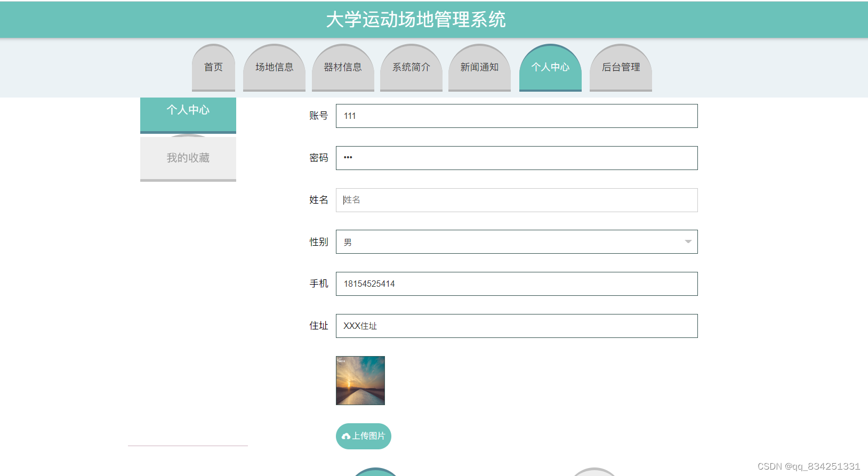Click the 手机 phone number field
Viewport: 868px width, 476px height.
[517, 284]
